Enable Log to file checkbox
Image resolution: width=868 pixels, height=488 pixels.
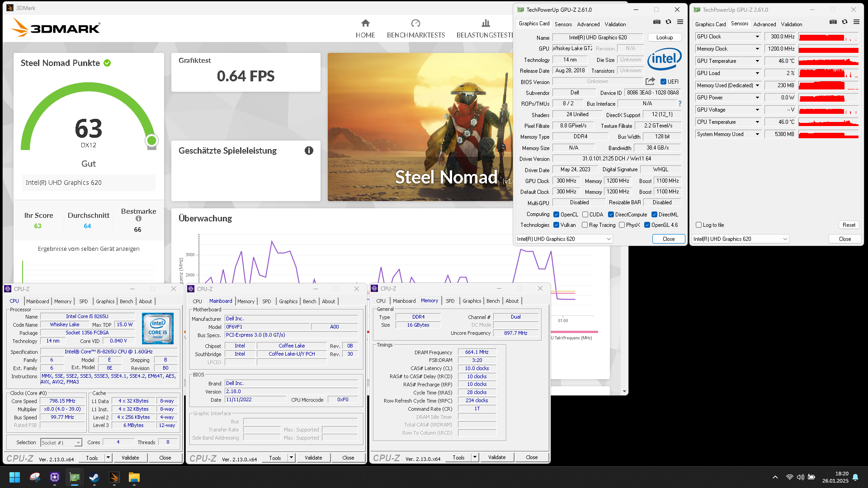click(699, 225)
